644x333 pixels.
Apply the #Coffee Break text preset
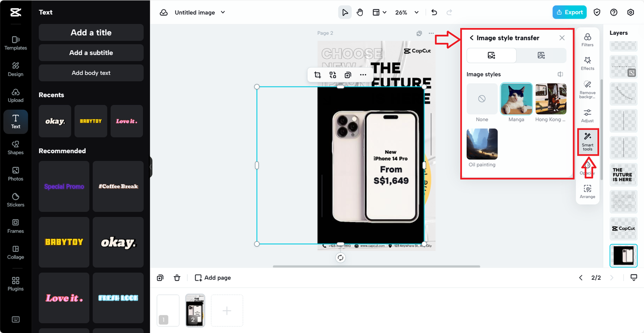click(118, 186)
